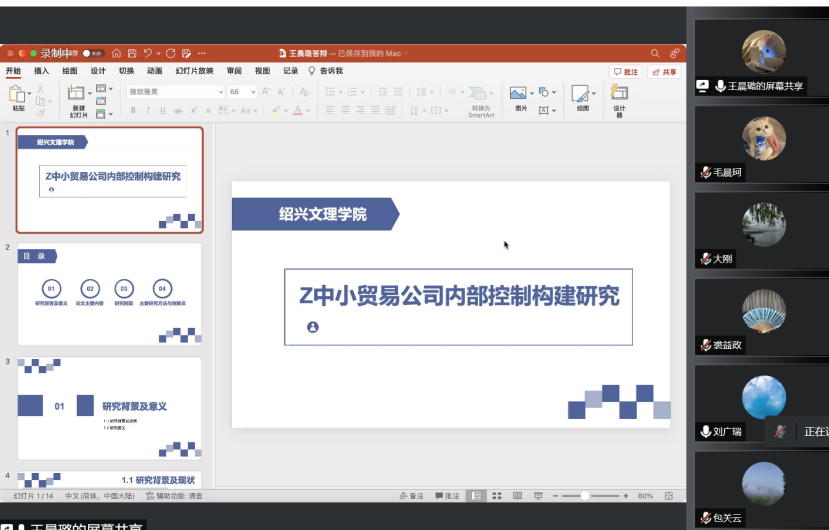Image resolution: width=829 pixels, height=530 pixels.
Task: Open the Transitions (切换) ribbon tab
Action: click(x=126, y=71)
